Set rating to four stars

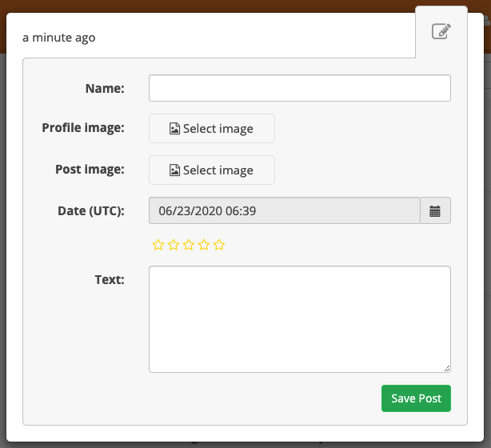[x=204, y=245]
